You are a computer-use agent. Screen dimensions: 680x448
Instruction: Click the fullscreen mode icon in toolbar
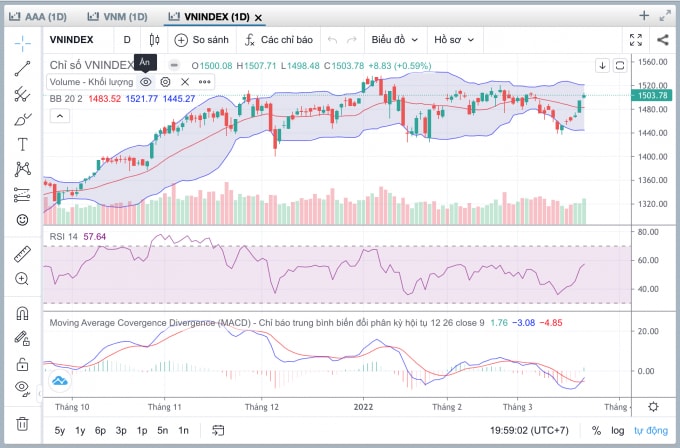click(636, 40)
